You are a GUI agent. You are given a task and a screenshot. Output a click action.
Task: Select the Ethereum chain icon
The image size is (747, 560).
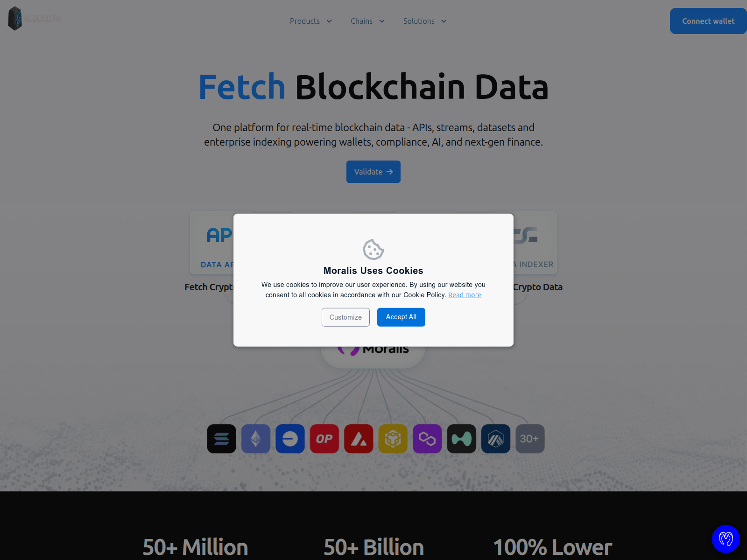pyautogui.click(x=256, y=439)
